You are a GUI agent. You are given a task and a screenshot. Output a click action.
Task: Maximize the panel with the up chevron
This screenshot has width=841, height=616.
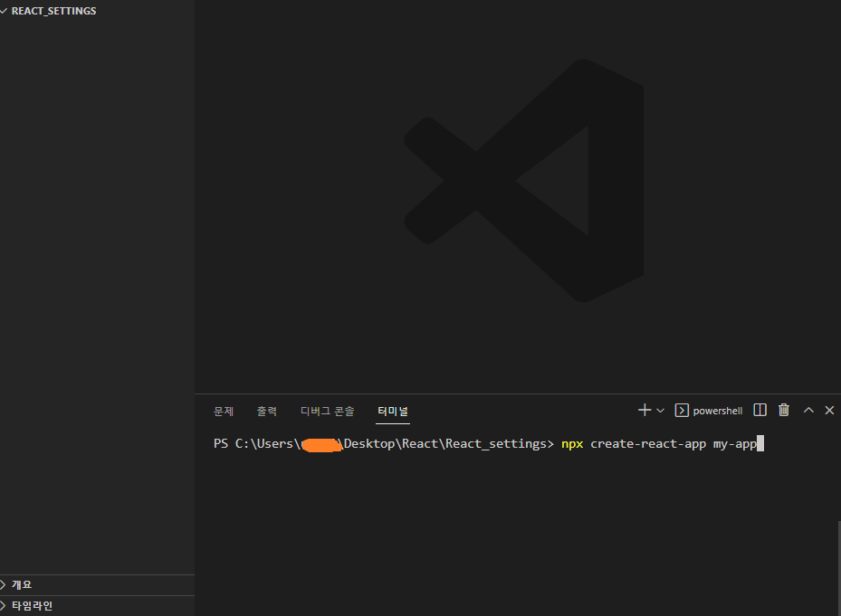point(808,410)
